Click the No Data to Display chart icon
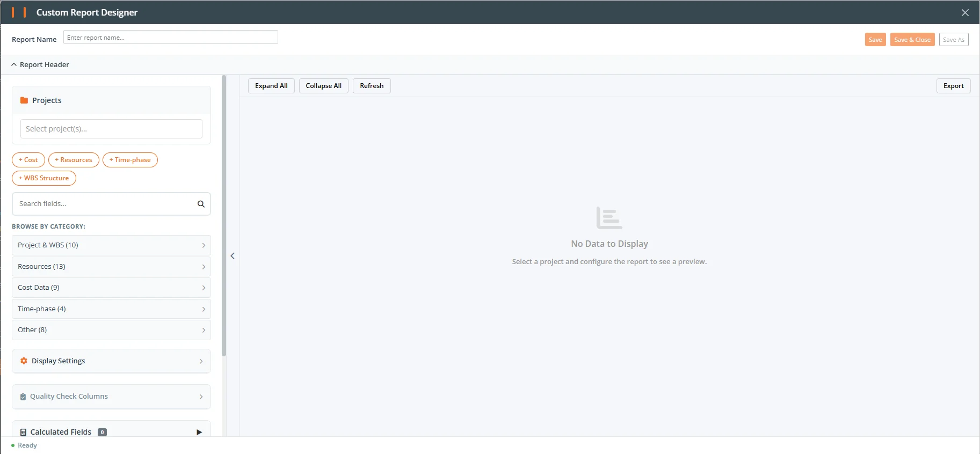Viewport: 980px width, 454px height. [x=609, y=218]
